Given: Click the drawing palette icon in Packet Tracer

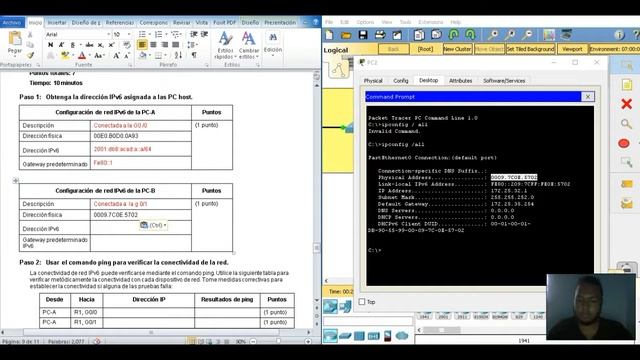Looking at the screenshot, I should [549, 35].
